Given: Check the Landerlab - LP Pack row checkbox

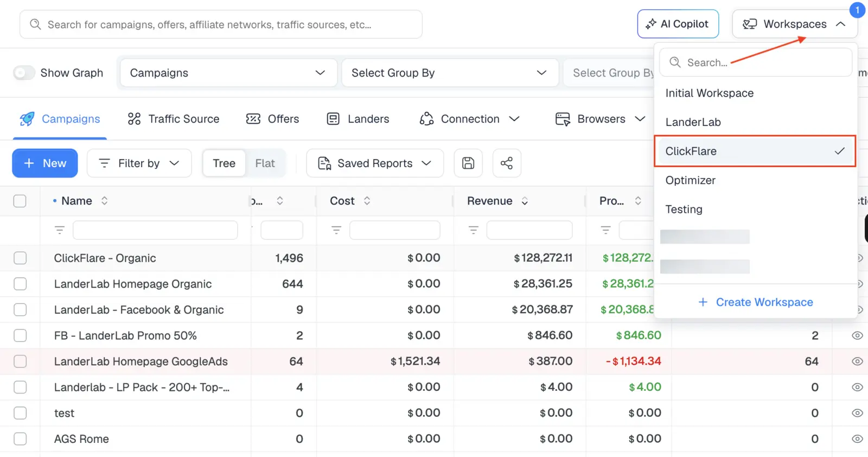Looking at the screenshot, I should coord(20,387).
